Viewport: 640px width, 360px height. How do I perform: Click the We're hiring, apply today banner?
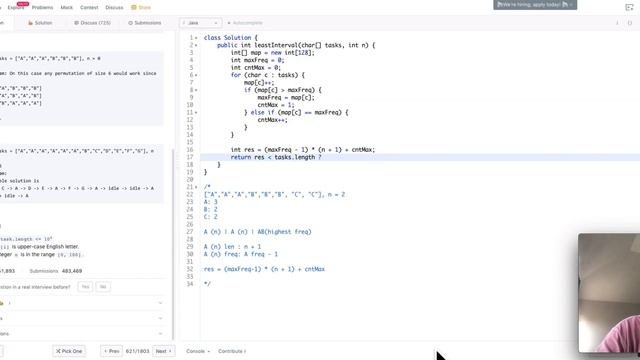click(x=535, y=4)
